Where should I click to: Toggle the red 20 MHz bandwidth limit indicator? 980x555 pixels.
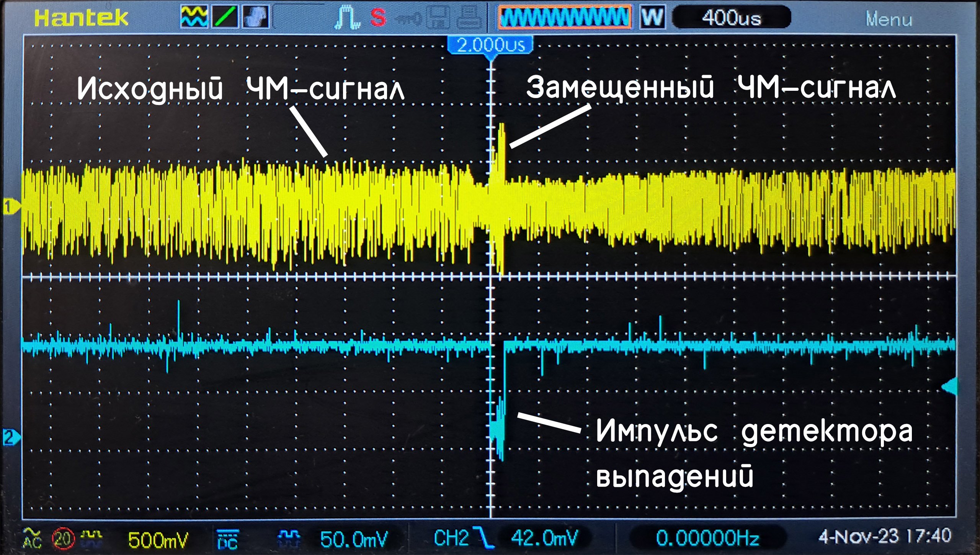coord(63,539)
